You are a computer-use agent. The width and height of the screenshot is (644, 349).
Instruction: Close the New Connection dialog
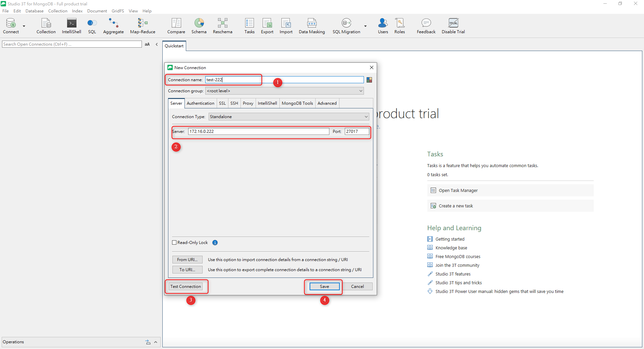pos(372,67)
